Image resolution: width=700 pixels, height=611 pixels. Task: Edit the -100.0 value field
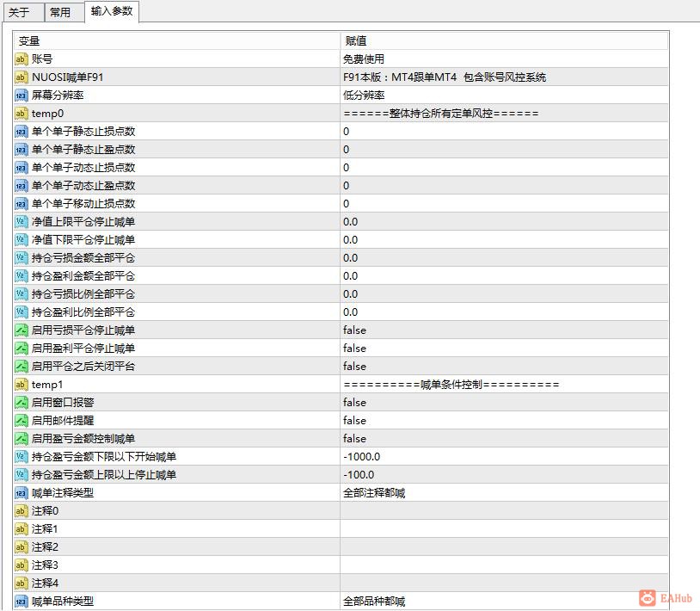tap(504, 475)
